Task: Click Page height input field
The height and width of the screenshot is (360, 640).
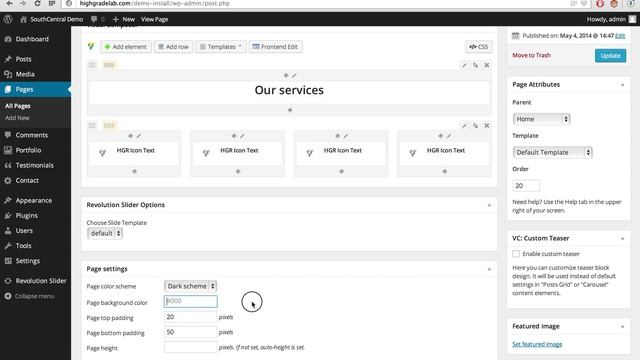Action: coord(190,347)
